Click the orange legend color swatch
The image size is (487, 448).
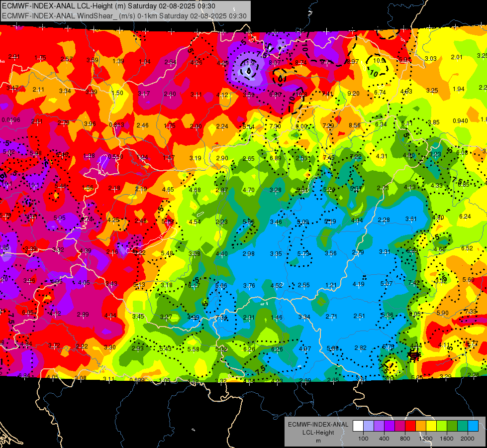pos(421,426)
